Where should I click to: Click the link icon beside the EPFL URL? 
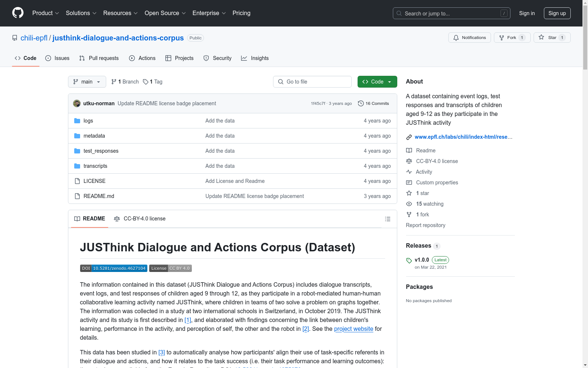(x=409, y=137)
